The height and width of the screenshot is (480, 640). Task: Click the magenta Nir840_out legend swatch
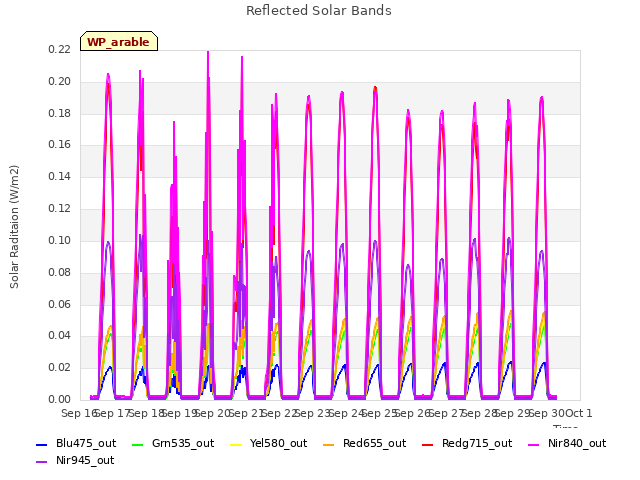(x=534, y=444)
